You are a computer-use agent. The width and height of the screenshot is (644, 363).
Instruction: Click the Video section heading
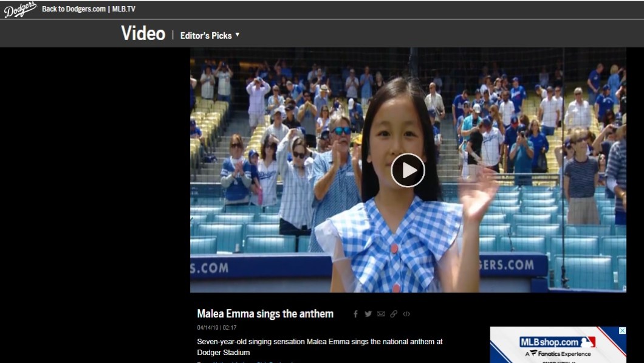pyautogui.click(x=143, y=33)
